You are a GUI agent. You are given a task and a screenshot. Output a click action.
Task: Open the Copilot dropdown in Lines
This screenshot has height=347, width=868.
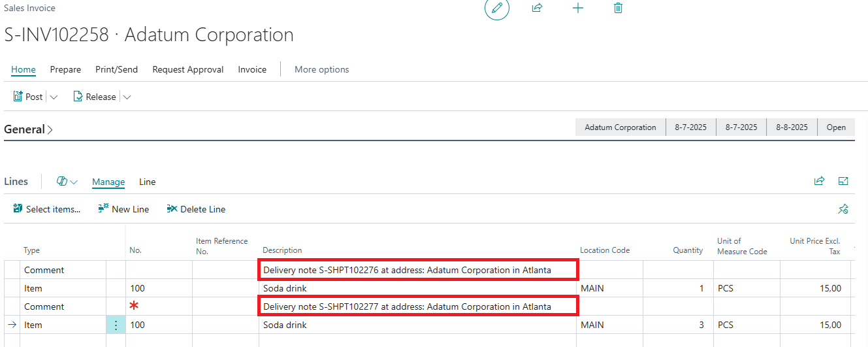point(67,182)
